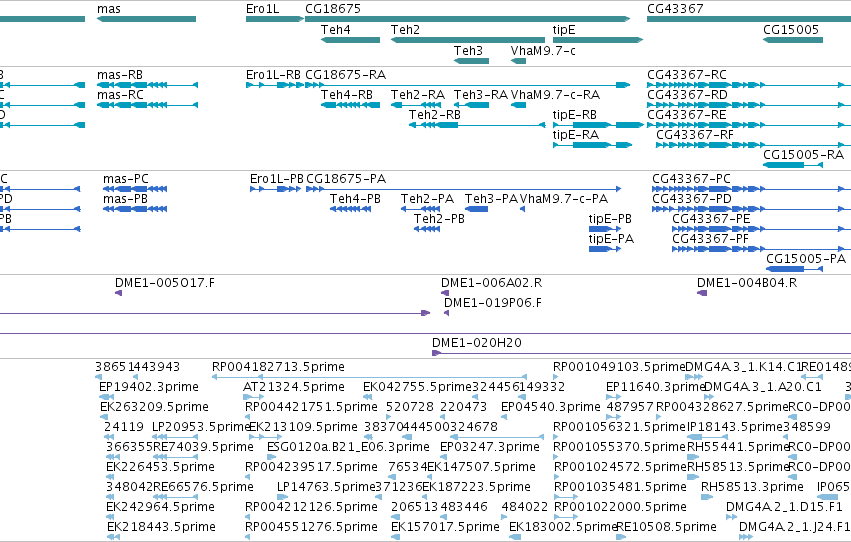The image size is (851, 542).
Task: Select the Teh2-PA protein feature
Action: [x=421, y=209]
